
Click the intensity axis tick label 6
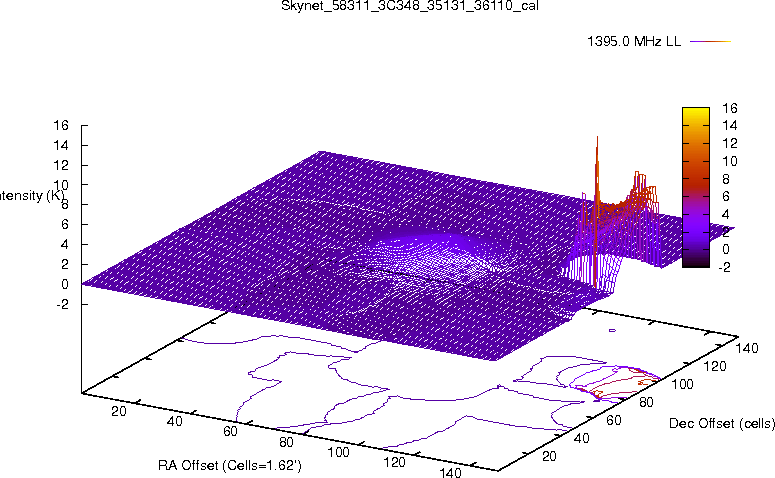pos(65,224)
